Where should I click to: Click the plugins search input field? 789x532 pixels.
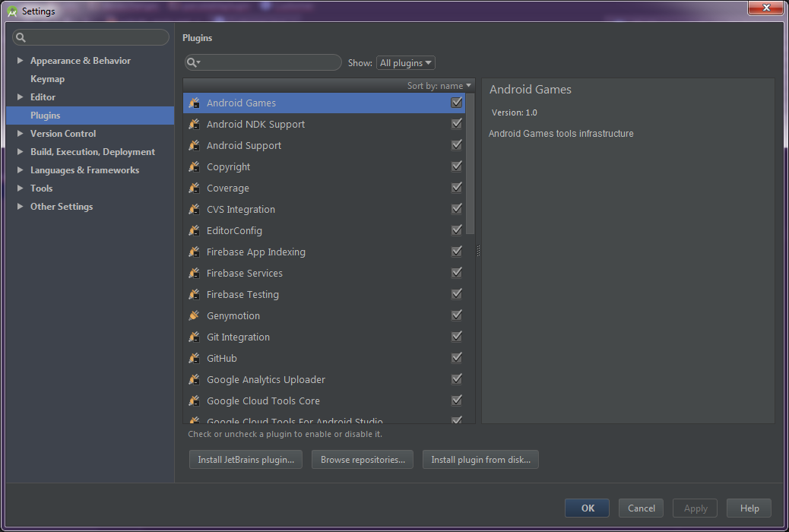click(263, 62)
